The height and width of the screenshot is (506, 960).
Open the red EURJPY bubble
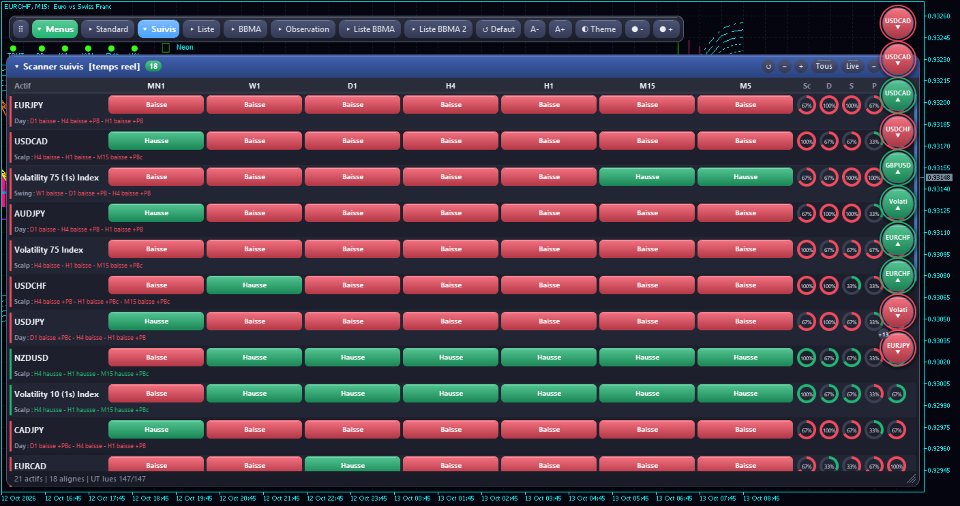pos(898,349)
